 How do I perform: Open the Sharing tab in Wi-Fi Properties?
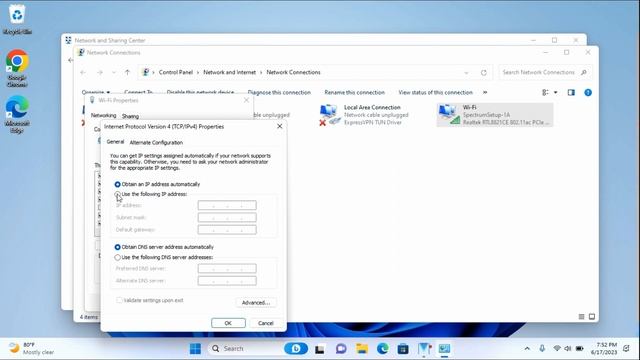130,116
